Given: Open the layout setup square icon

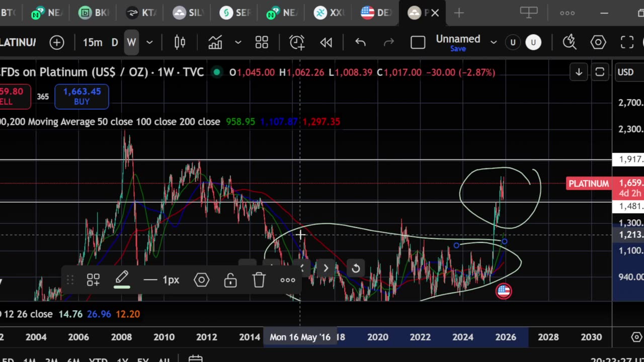Looking at the screenshot, I should (x=418, y=43).
